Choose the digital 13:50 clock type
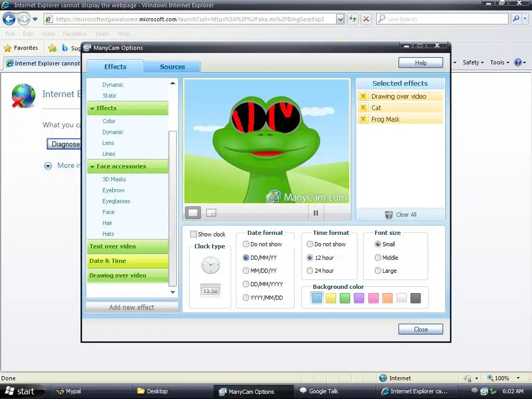Viewport: 532px width, 399px height. pos(210,291)
